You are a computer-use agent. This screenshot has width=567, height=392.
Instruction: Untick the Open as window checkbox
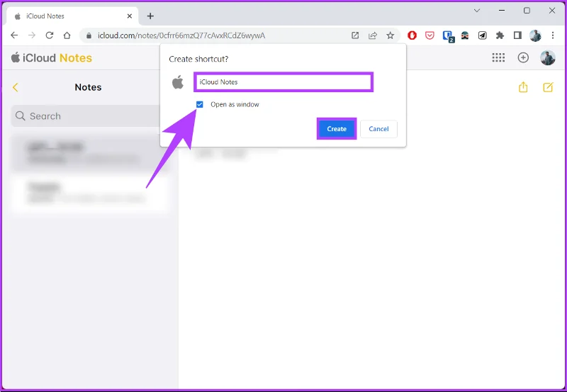(x=200, y=104)
